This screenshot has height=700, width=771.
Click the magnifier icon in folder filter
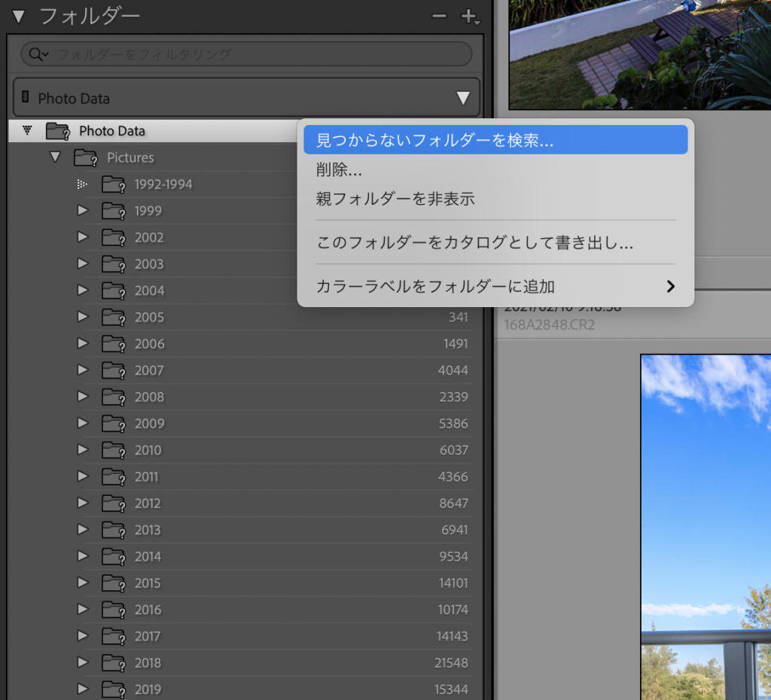coord(36,54)
